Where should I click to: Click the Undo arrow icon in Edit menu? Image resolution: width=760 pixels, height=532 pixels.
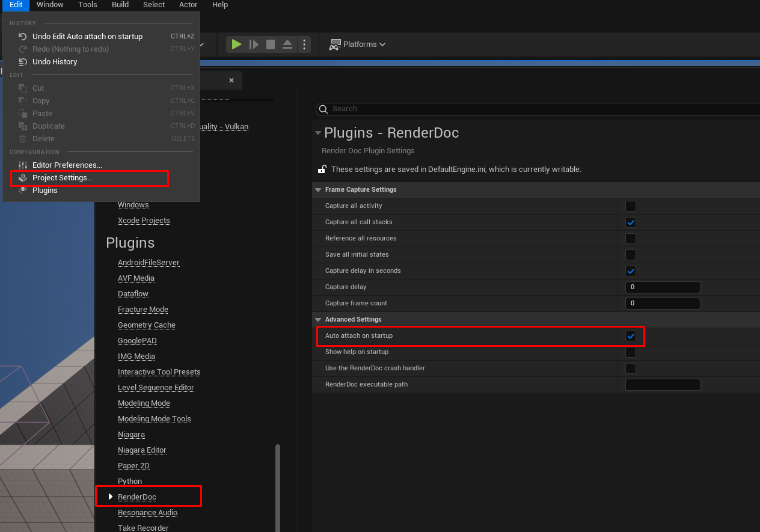[23, 37]
